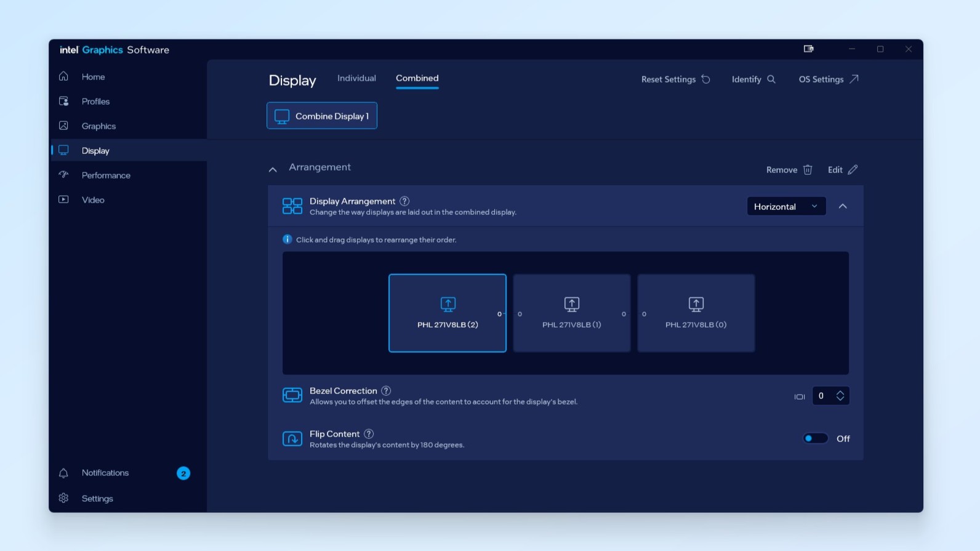Screen dimensions: 980x551
Task: Click the bezel width icon beside value
Action: (800, 397)
